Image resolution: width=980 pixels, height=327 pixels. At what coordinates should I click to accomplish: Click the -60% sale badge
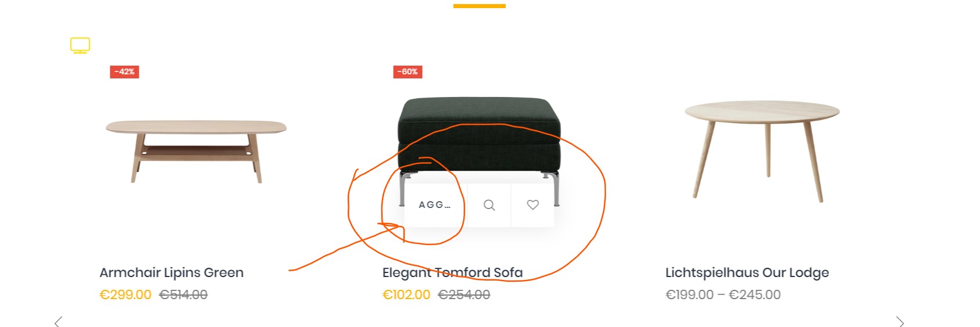click(x=408, y=71)
